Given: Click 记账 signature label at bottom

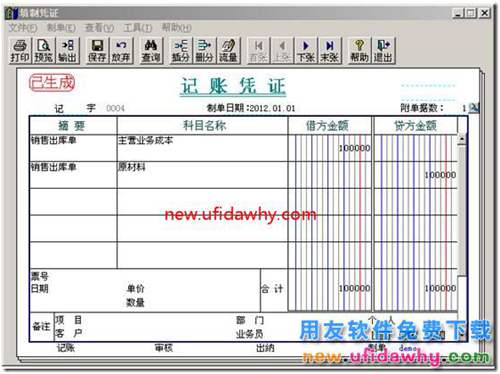Looking at the screenshot, I should coord(65,348).
